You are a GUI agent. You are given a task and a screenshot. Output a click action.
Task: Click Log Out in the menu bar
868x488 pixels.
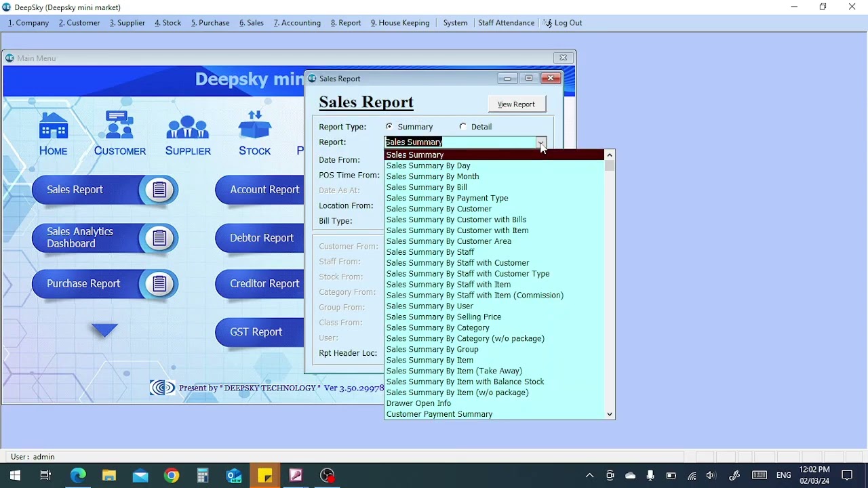tap(562, 23)
